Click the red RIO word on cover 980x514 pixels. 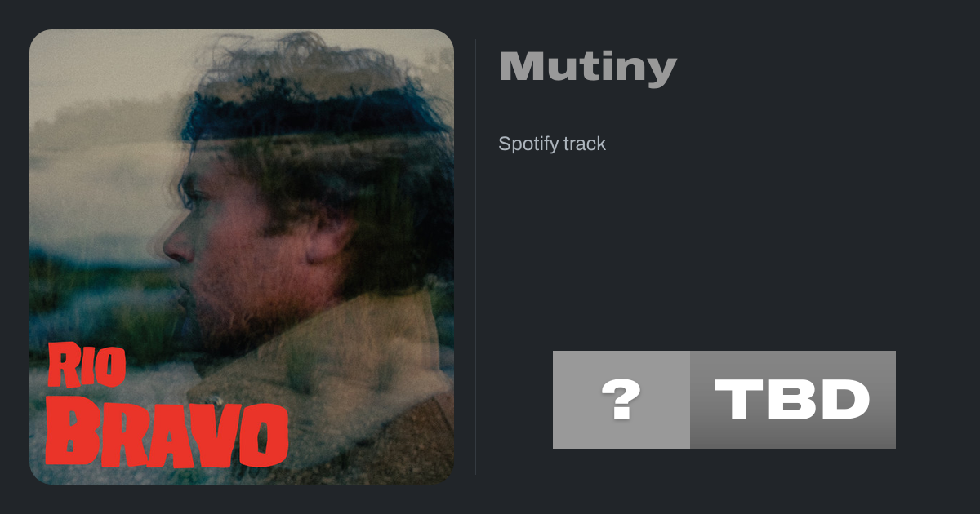coord(87,366)
